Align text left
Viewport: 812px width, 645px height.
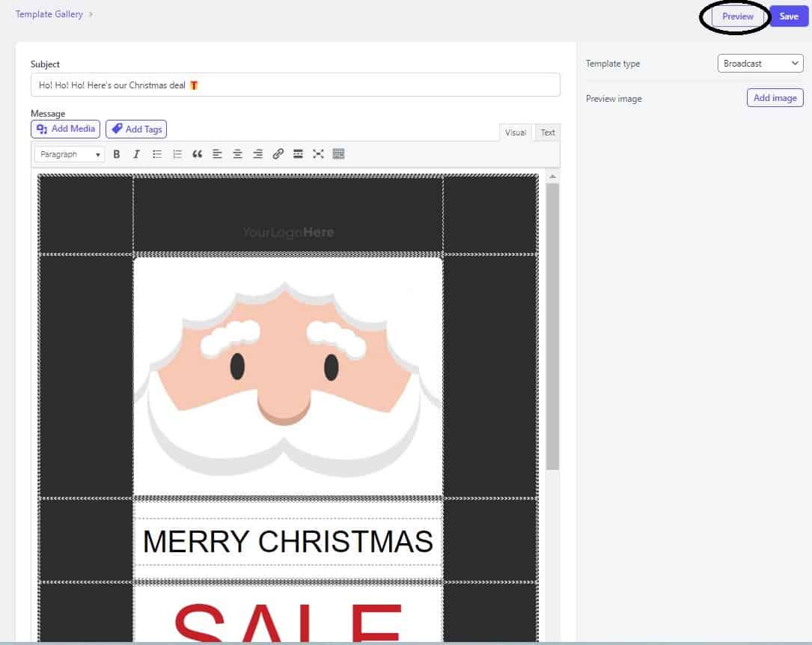(x=218, y=154)
